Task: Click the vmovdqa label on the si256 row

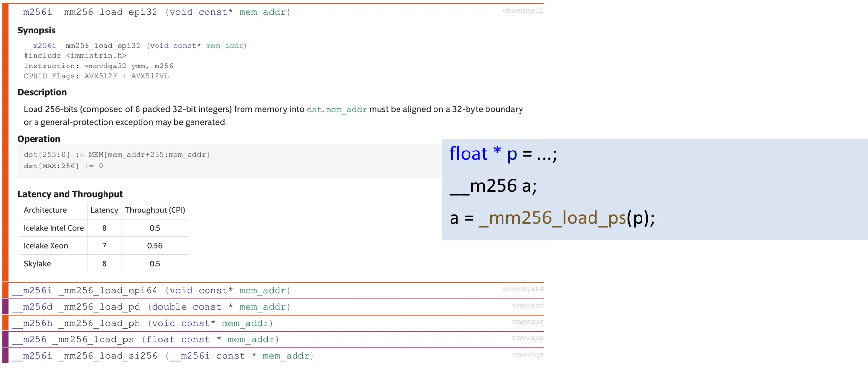Action: click(527, 354)
